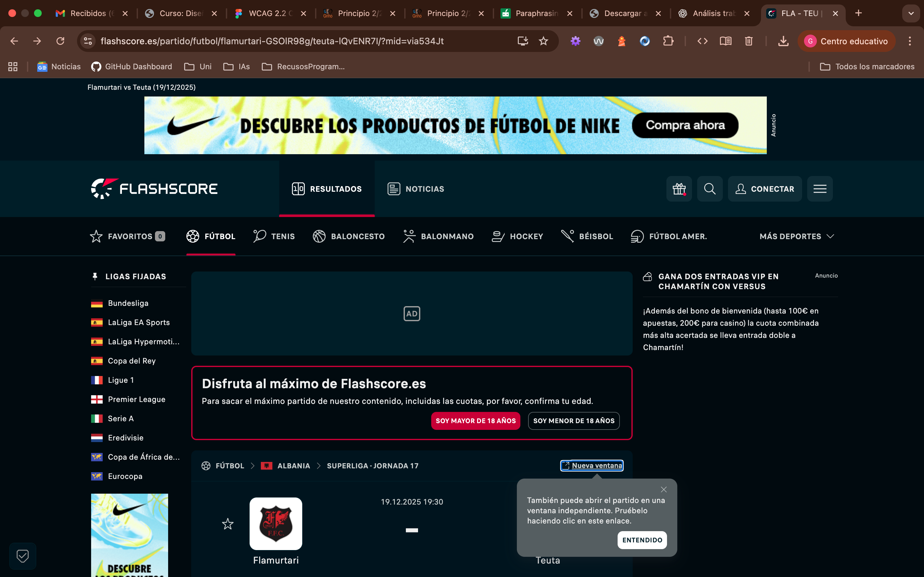Click the search magnifier icon
924x577 pixels.
tap(709, 188)
